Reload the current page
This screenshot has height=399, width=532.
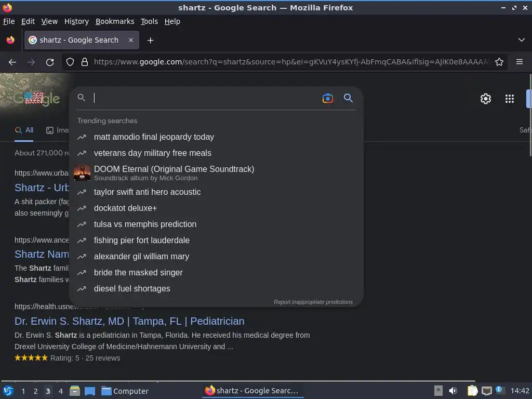coord(50,62)
